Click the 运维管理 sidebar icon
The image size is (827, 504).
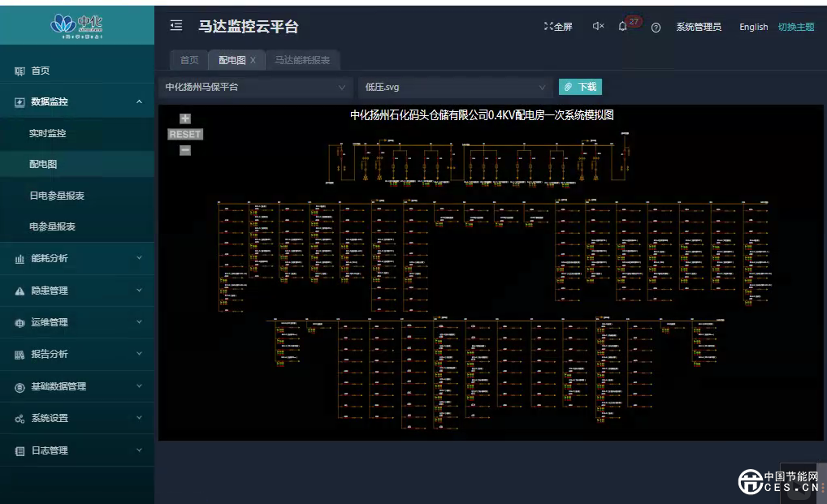click(x=19, y=323)
